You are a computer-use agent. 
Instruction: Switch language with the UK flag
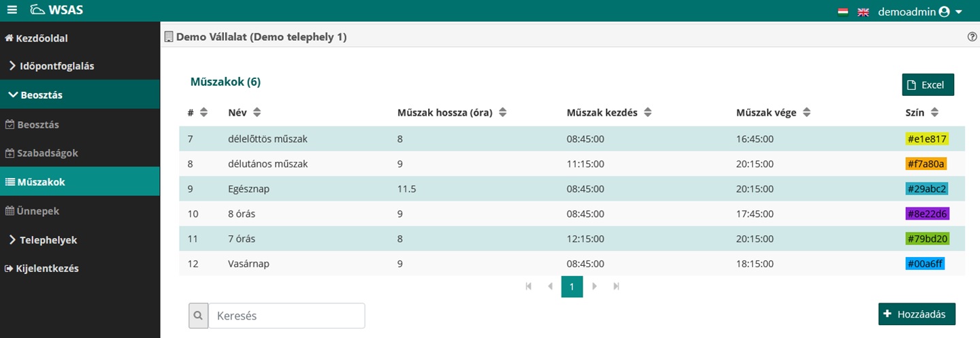tap(863, 12)
